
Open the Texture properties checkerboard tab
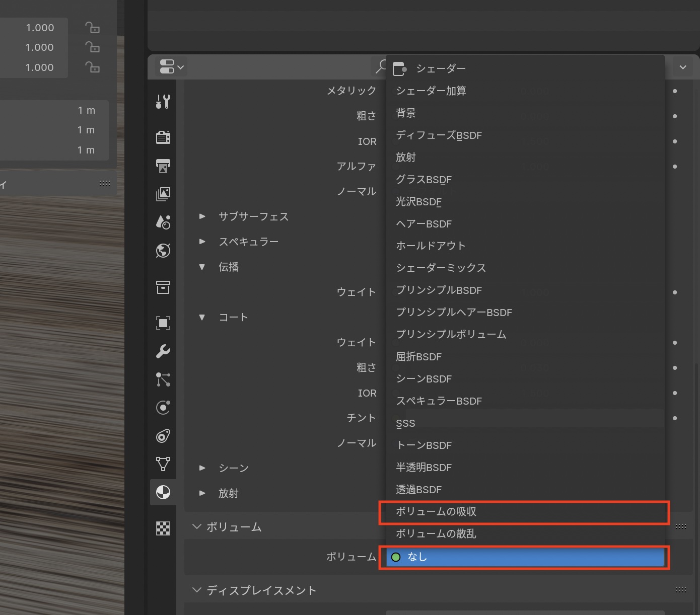click(x=163, y=528)
